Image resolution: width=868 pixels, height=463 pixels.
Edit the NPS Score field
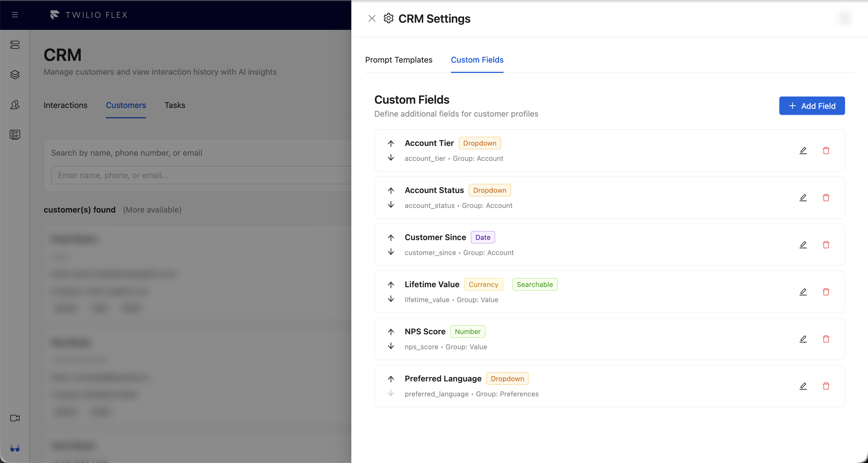click(x=803, y=339)
